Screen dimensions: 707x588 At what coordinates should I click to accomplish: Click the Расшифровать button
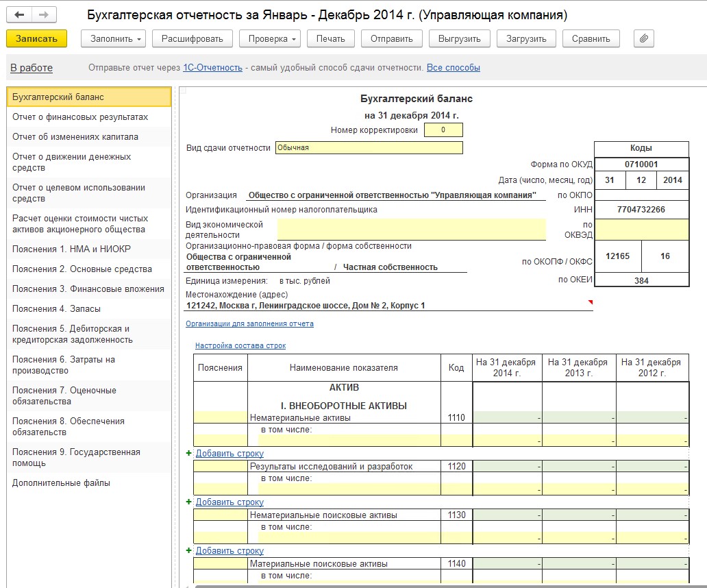coord(192,39)
